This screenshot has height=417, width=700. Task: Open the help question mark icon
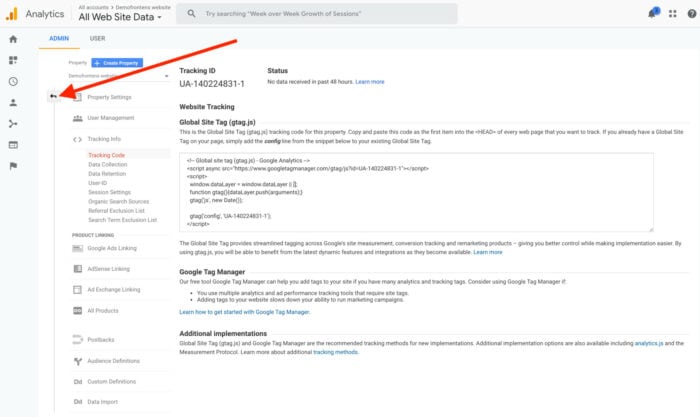coord(692,14)
